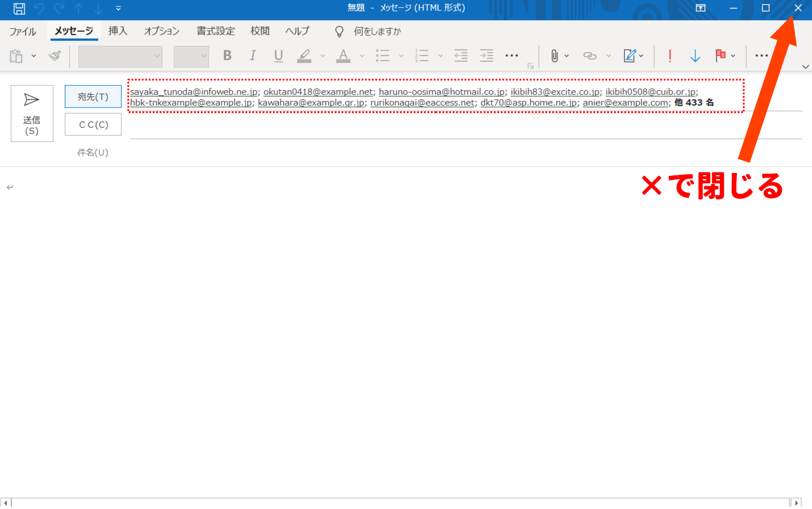Select the format painter brush icon
The image size is (812, 509).
(x=55, y=56)
